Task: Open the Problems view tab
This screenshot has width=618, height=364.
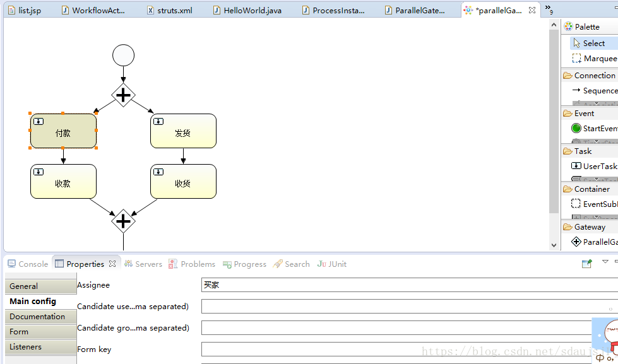Action: click(192, 264)
